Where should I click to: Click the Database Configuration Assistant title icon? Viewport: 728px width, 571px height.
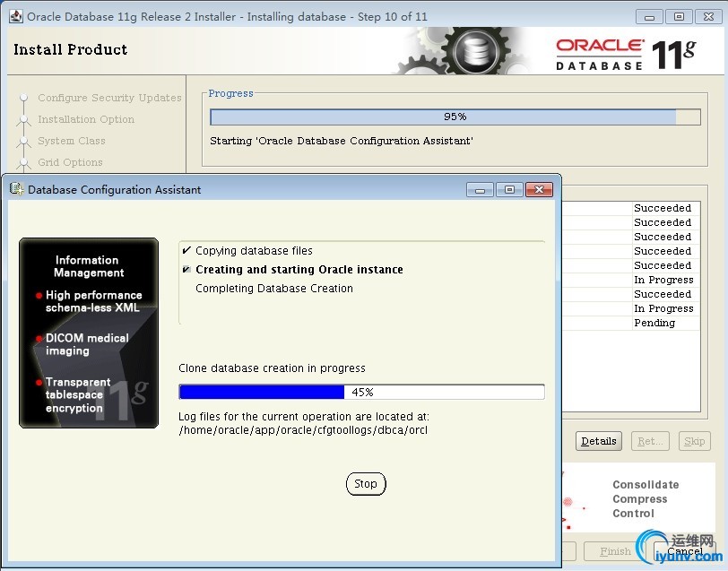[16, 189]
